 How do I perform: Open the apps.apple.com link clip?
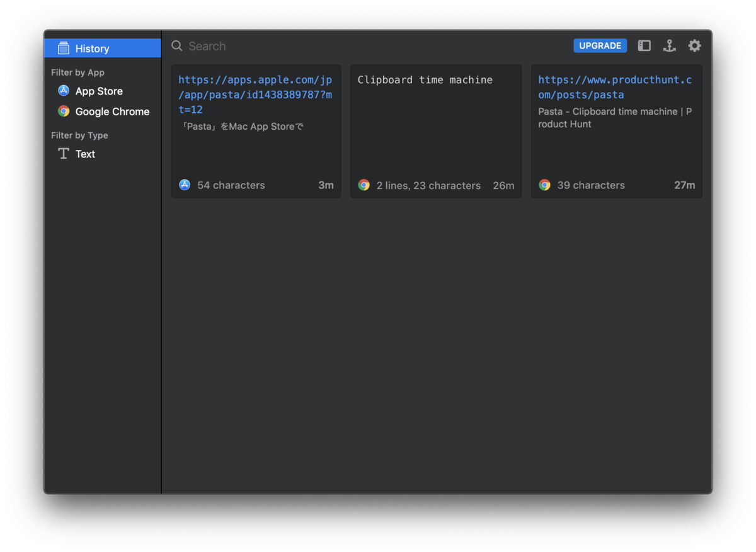[255, 95]
